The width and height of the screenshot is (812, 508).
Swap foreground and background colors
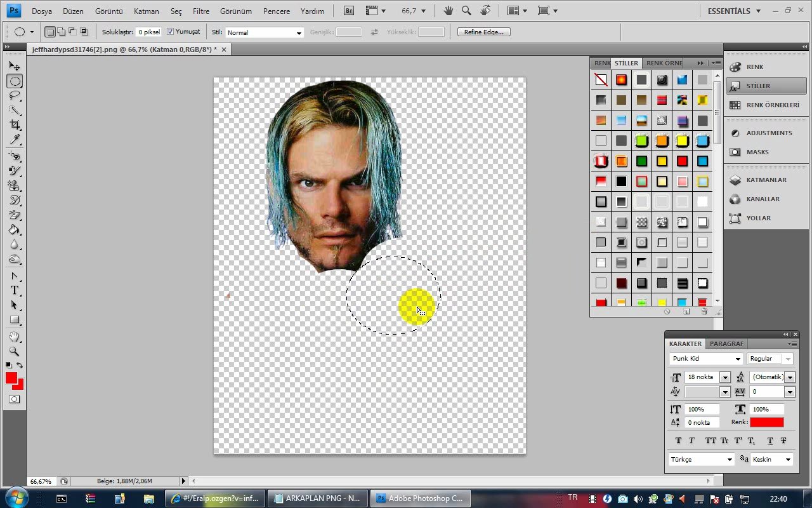tap(20, 365)
